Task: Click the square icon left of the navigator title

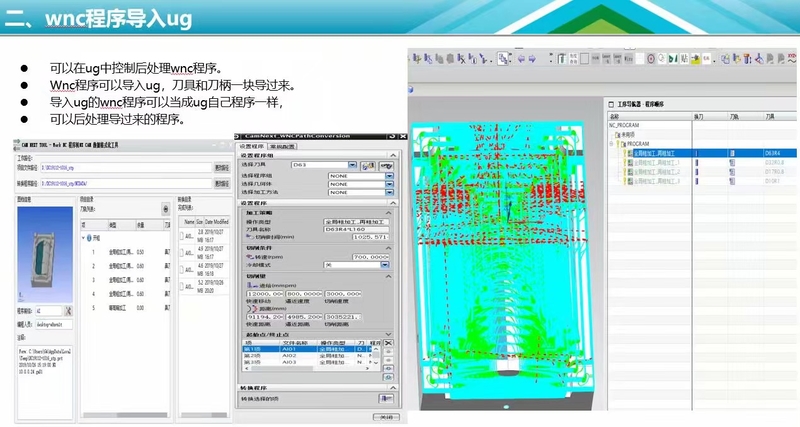Action: pos(611,104)
